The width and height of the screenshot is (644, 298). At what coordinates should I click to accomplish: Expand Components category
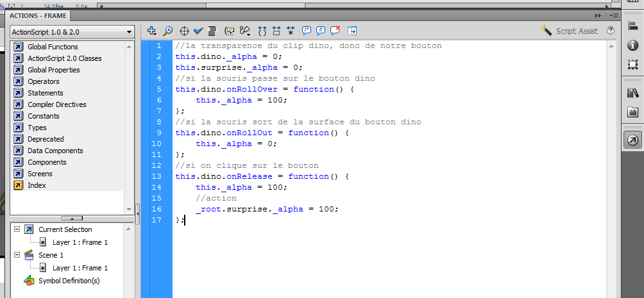click(47, 161)
